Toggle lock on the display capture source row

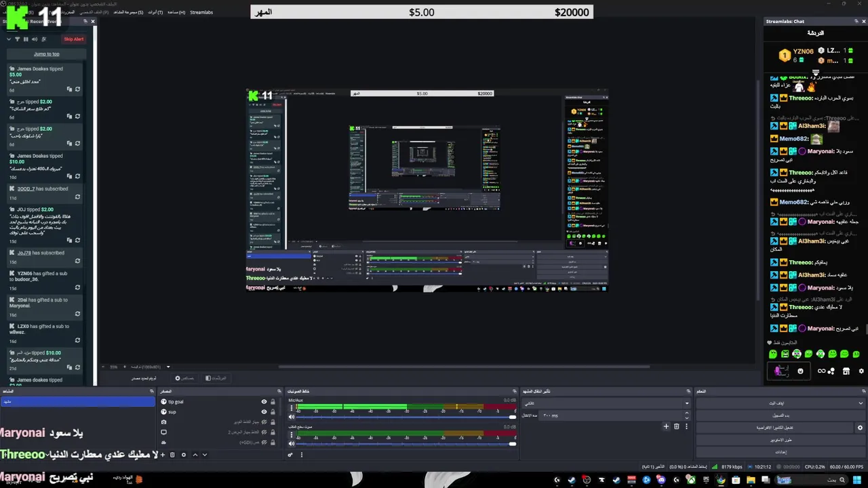(273, 432)
